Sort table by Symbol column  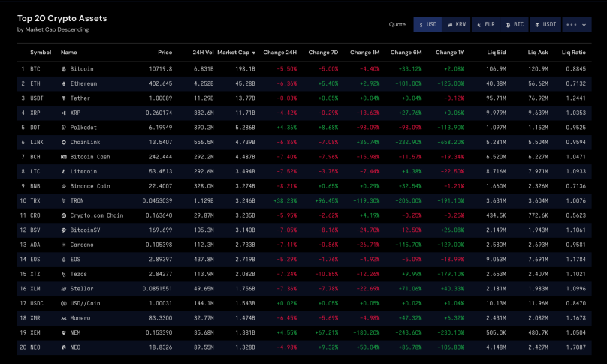tap(41, 53)
